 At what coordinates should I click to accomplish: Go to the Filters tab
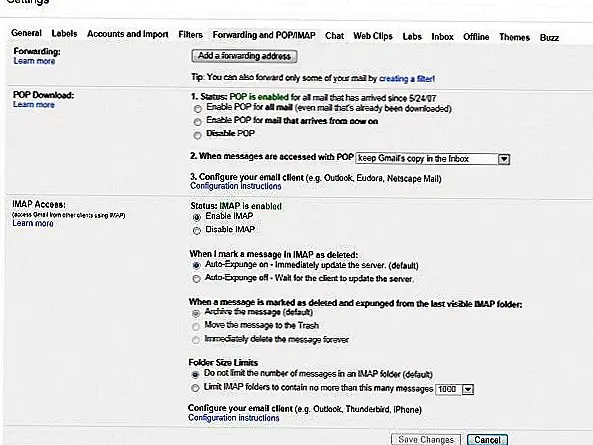190,35
